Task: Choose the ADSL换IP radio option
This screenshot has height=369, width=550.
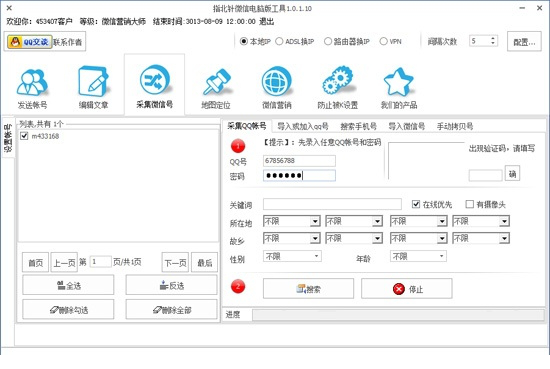Action: coord(295,41)
